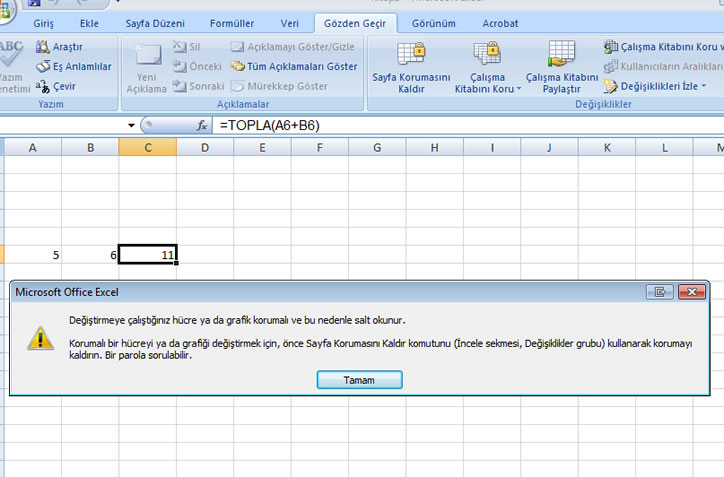Click Yeni Açıklama new comment icon
The image size is (724, 477).
click(148, 54)
